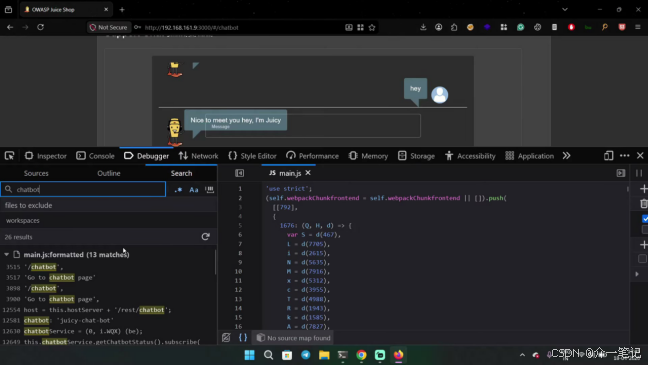The image size is (648, 365).
Task: Switch to the Console panel
Action: 95,156
